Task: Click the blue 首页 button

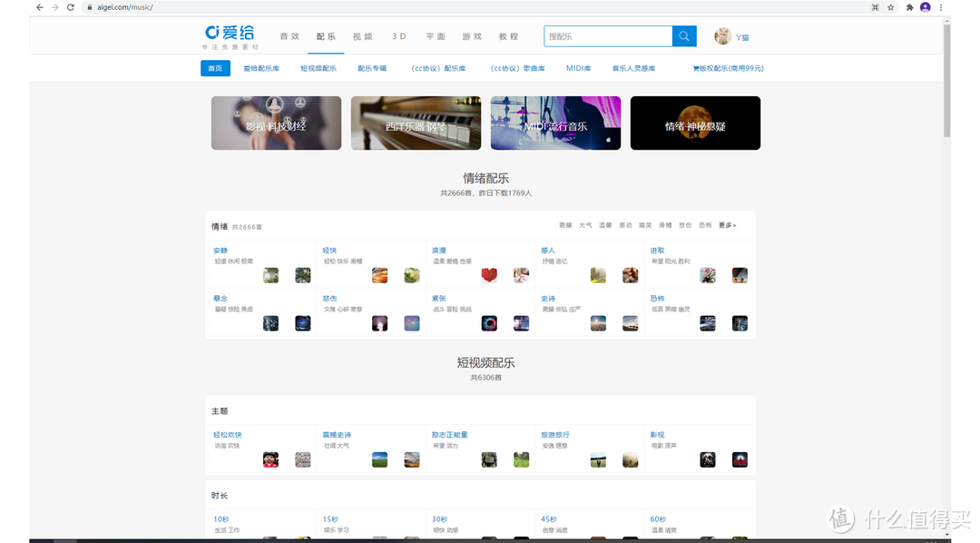Action: click(x=215, y=68)
